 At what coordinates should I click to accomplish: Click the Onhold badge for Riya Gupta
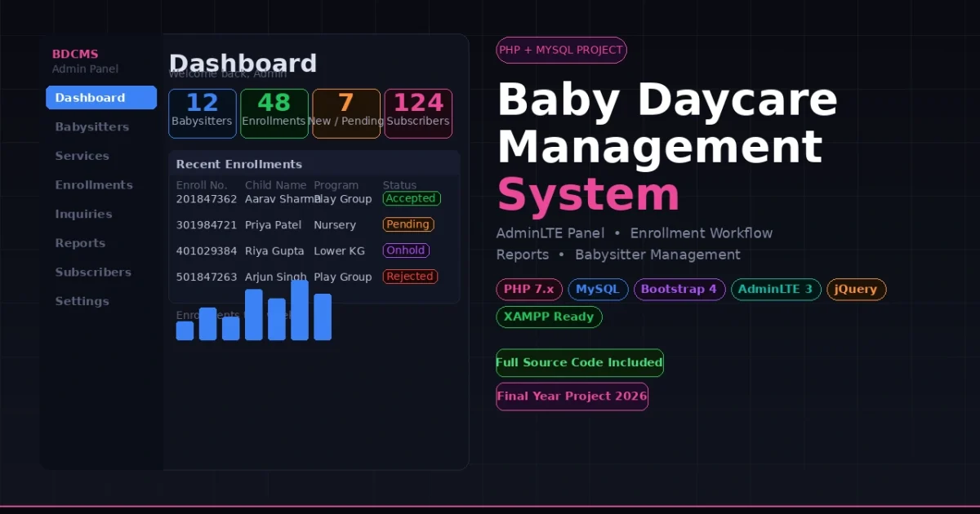(405, 250)
